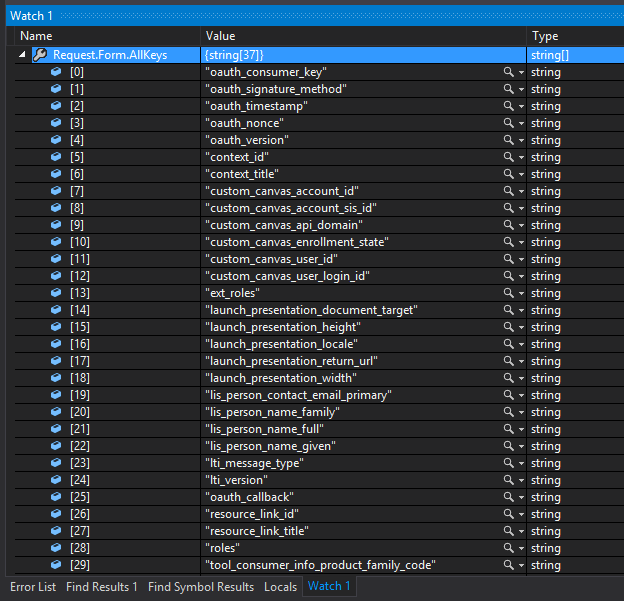The width and height of the screenshot is (624, 601).
Task: Click the string[] type cell
Action: (575, 55)
